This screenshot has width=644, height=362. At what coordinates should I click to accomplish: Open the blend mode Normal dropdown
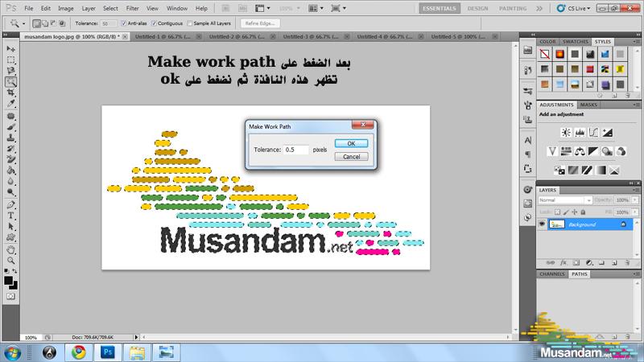[x=565, y=200]
